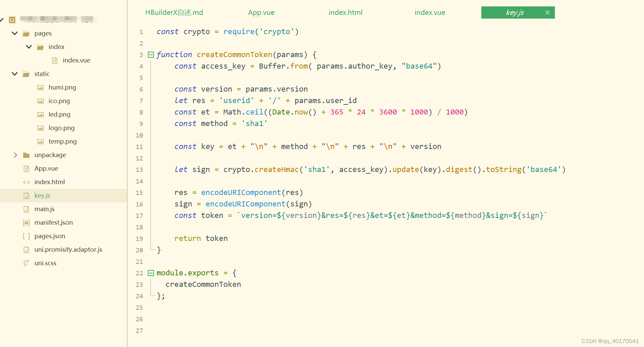Open logo.png in the file tree

tap(61, 128)
